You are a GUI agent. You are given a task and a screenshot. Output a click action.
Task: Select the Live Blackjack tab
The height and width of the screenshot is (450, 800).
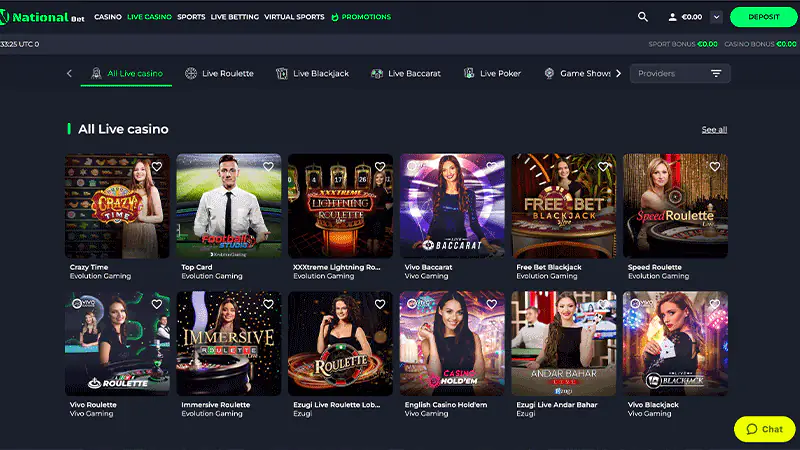tap(312, 73)
